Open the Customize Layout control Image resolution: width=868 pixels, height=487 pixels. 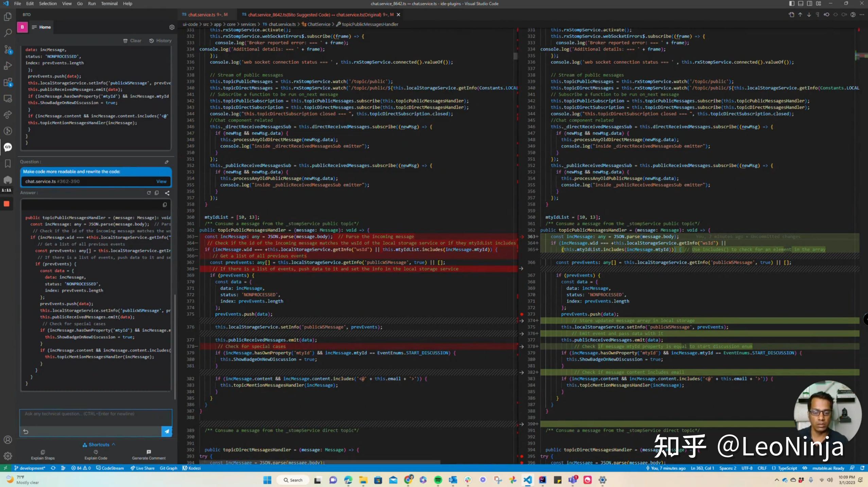point(818,3)
